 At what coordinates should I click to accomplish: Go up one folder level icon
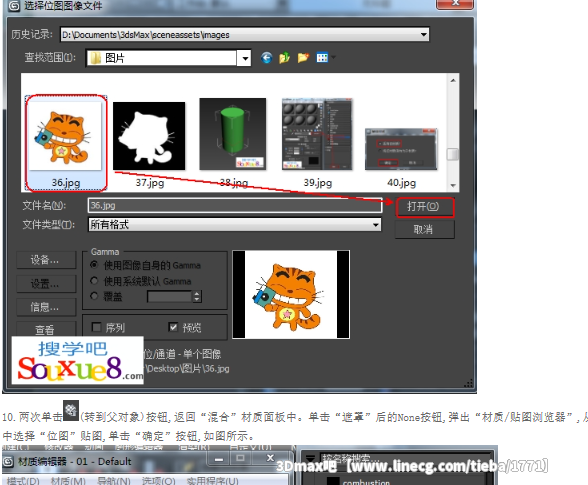coord(284,58)
